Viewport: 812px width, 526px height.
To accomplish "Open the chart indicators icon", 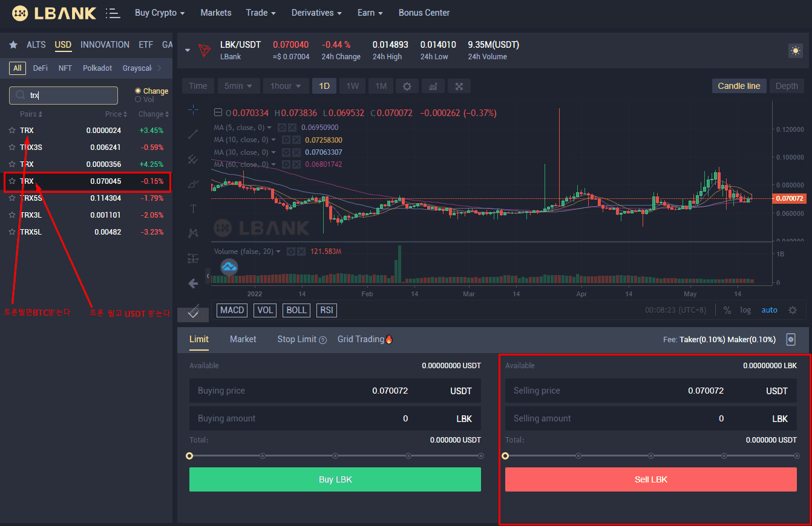I will (433, 86).
